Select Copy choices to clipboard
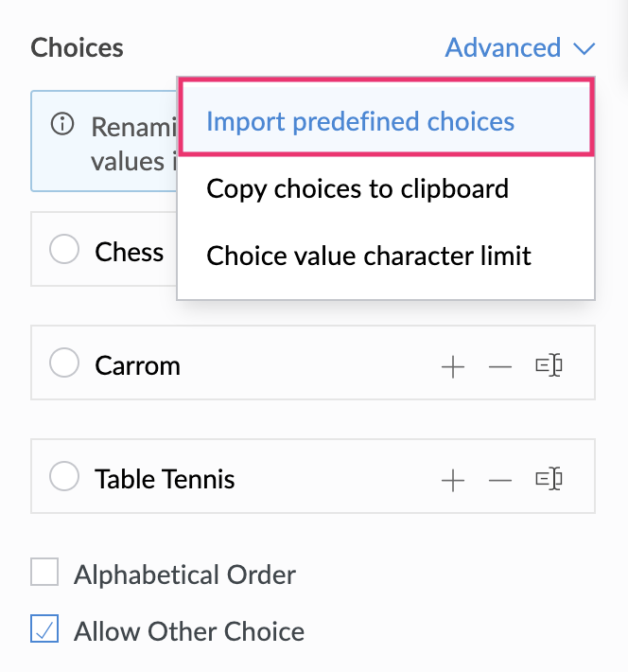 coord(358,188)
